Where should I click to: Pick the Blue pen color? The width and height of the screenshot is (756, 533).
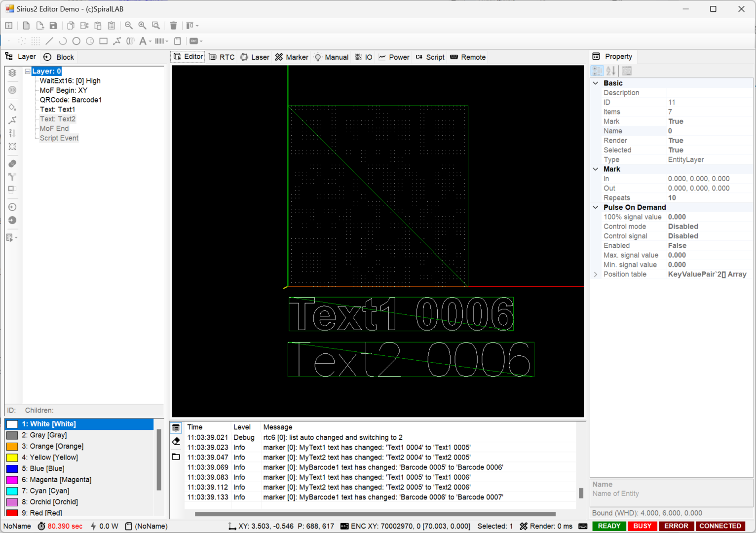pyautogui.click(x=79, y=468)
